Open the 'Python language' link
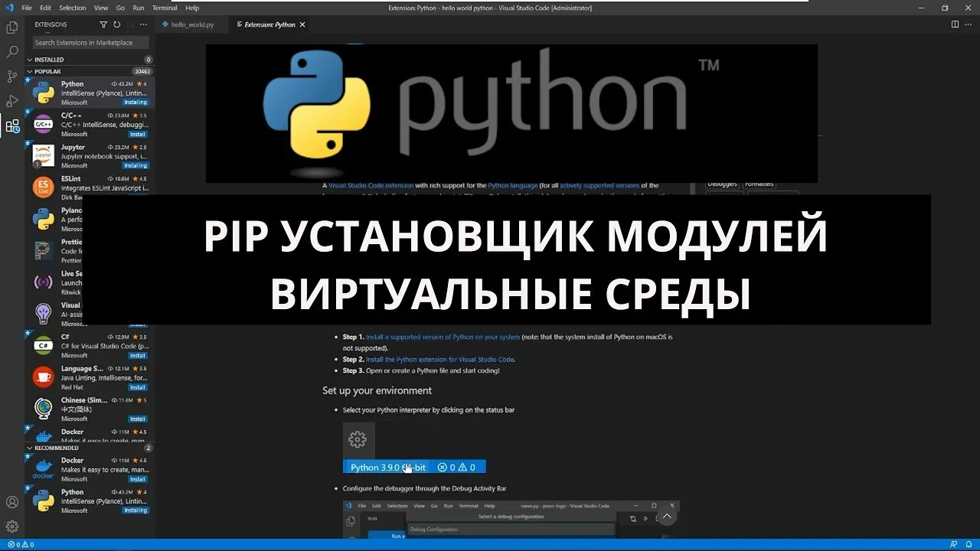This screenshot has height=551, width=980. click(512, 185)
